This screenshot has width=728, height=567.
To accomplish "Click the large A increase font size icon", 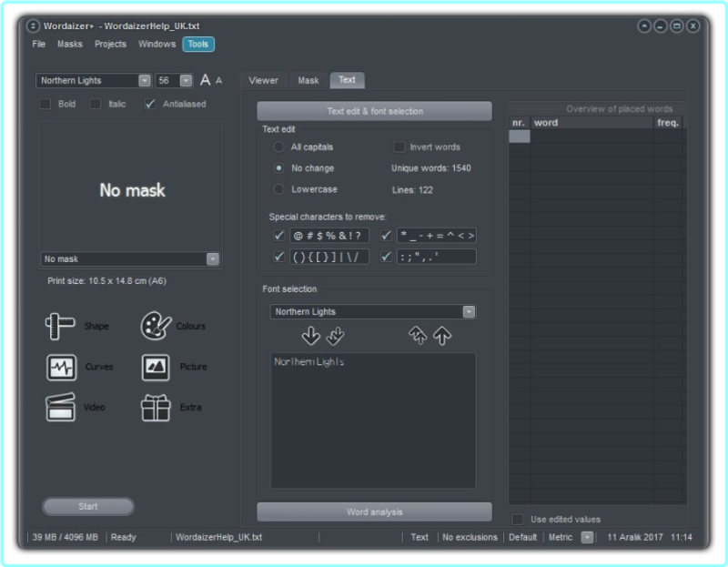I will click(x=205, y=80).
